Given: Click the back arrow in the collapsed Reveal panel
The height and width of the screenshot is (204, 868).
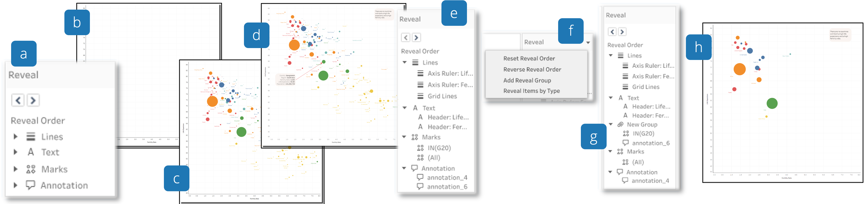Looking at the screenshot, I should 18,100.
